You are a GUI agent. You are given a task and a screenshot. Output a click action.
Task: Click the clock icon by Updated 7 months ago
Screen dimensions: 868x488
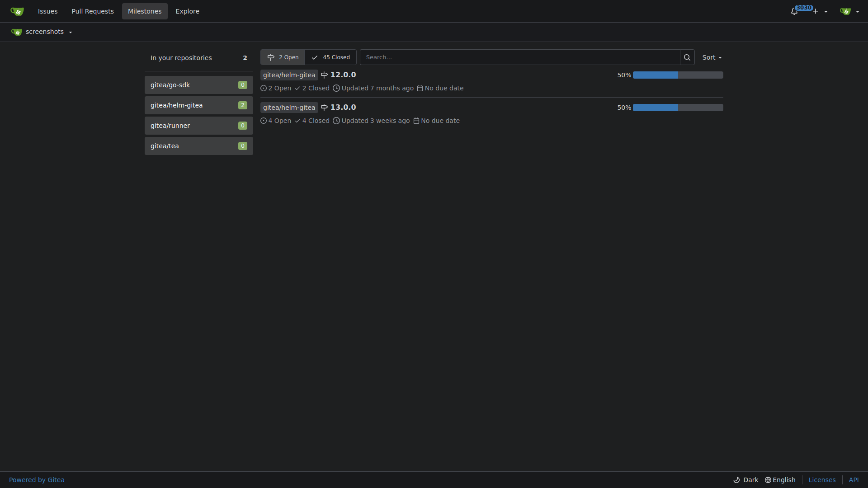pos(336,88)
